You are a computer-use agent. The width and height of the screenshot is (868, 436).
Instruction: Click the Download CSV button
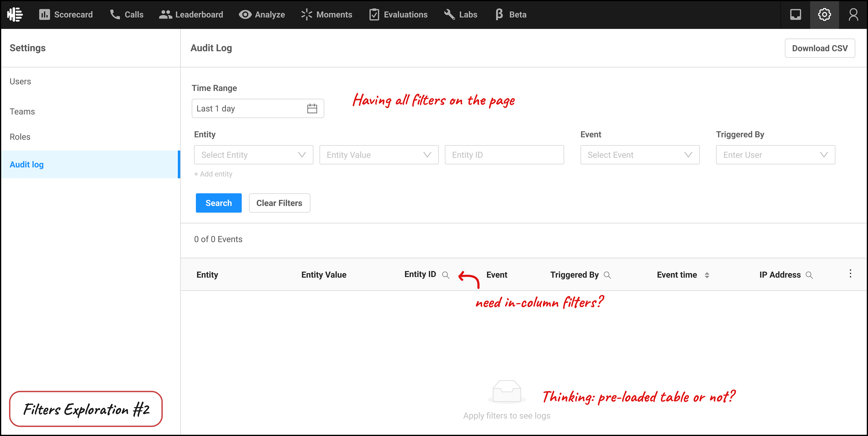coord(819,48)
